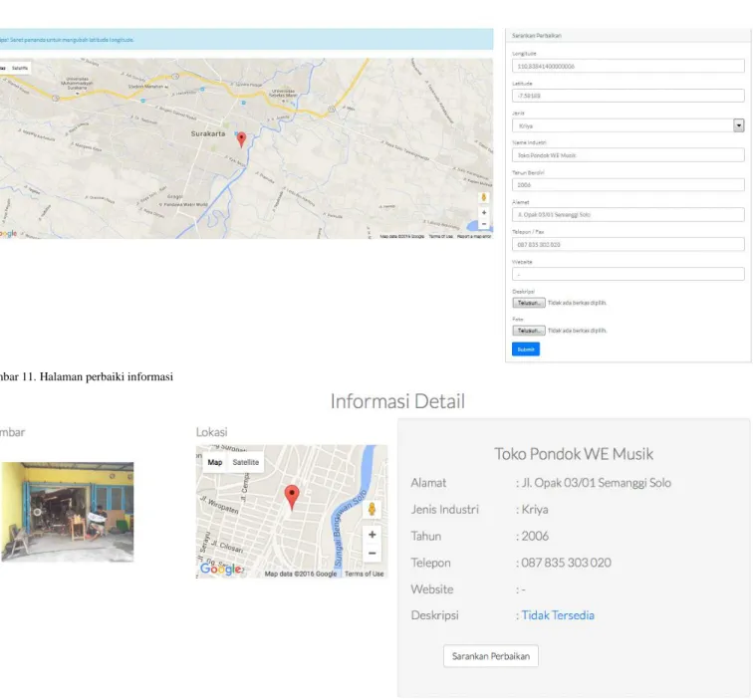Screen dimensions: 753x700
Task: Click the Longitude input field
Action: 627,67
